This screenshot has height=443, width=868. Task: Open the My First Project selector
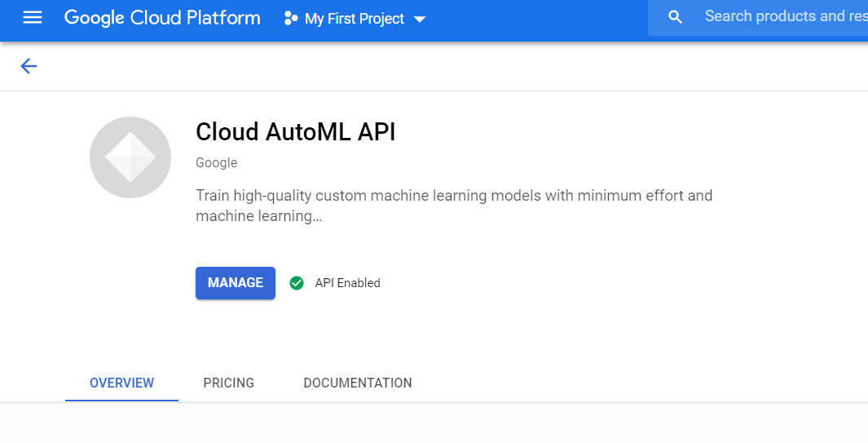pos(355,19)
